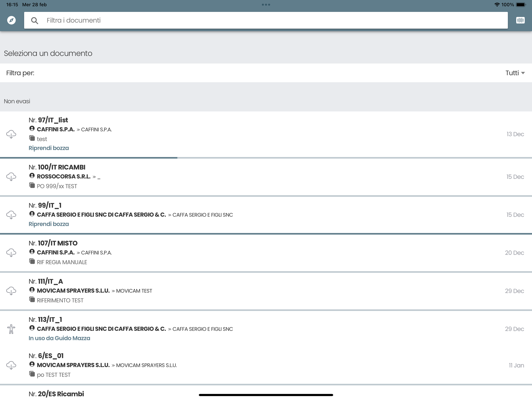Download document 100/IT RICAMBI via cloud icon
Image resolution: width=532 pixels, height=399 pixels.
click(11, 177)
